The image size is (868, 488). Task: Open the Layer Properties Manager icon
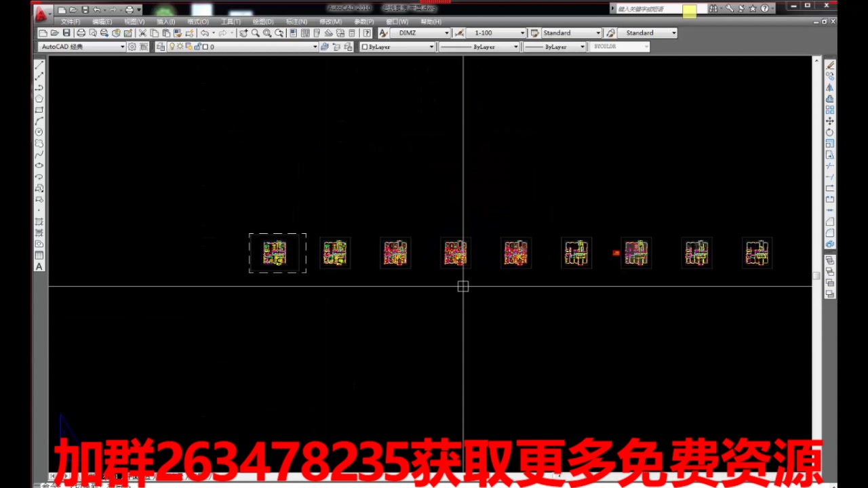[x=160, y=47]
